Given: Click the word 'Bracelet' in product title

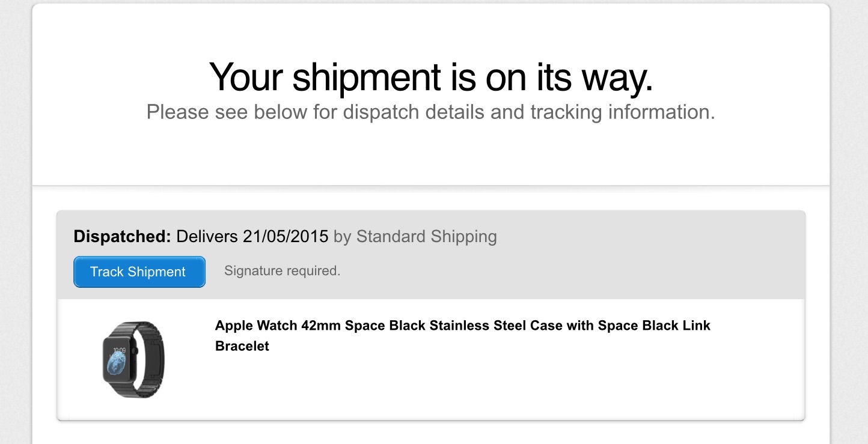Looking at the screenshot, I should point(242,346).
